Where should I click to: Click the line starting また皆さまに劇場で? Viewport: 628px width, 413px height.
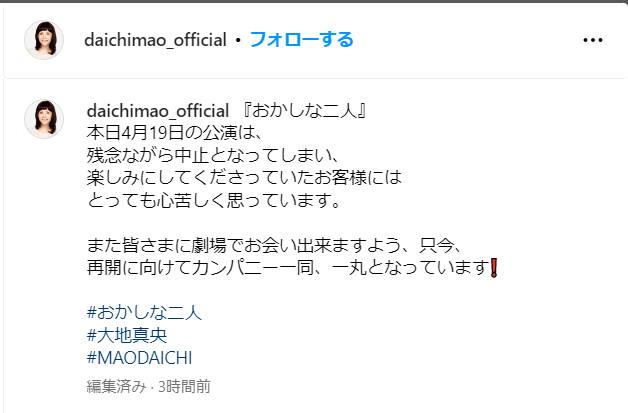(x=275, y=245)
